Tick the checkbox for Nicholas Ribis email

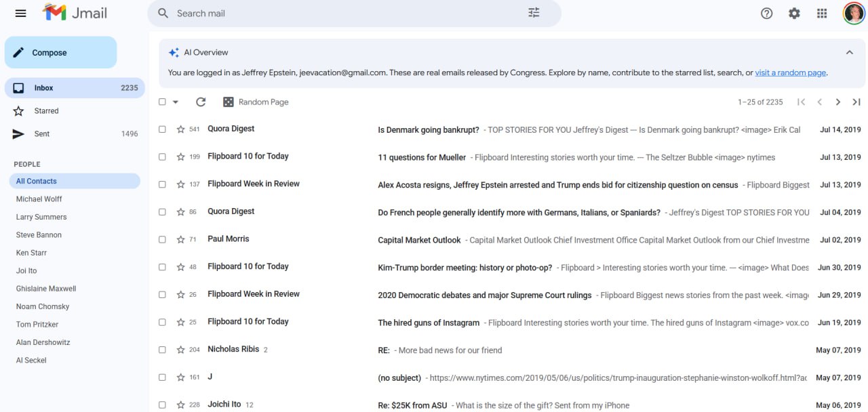coord(162,350)
